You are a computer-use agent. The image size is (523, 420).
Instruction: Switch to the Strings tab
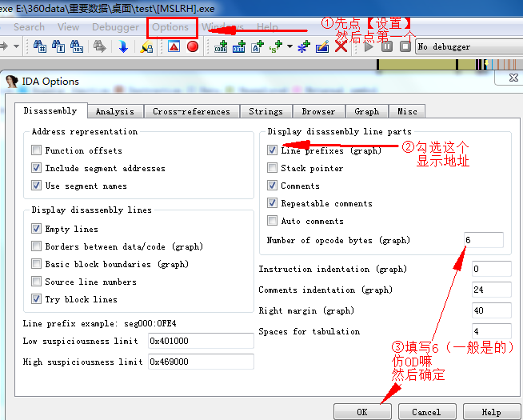pos(265,111)
